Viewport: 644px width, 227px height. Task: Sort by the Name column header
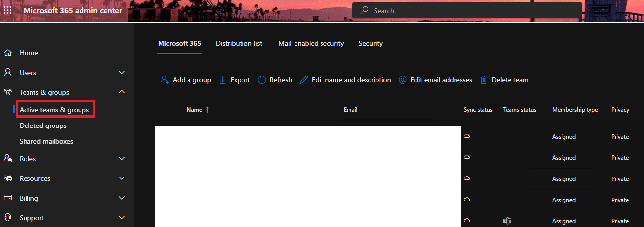(194, 110)
